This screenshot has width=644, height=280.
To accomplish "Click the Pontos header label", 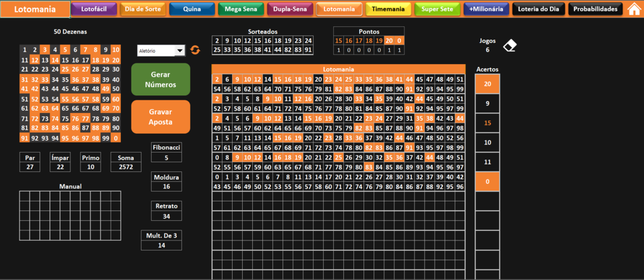I will coord(369,31).
